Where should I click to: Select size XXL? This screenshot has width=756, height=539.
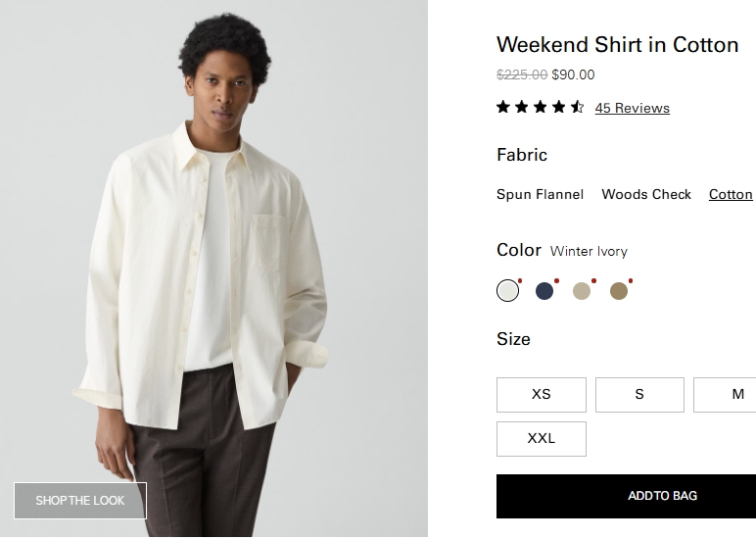(542, 439)
